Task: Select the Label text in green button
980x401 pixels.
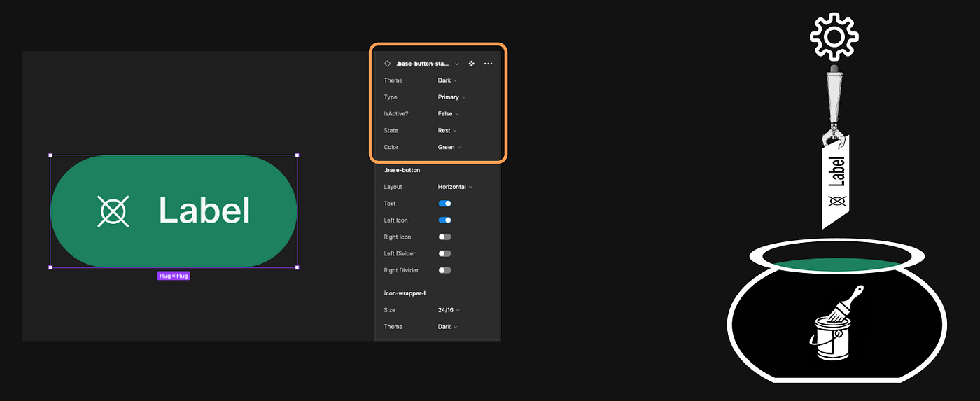Action: tap(204, 210)
